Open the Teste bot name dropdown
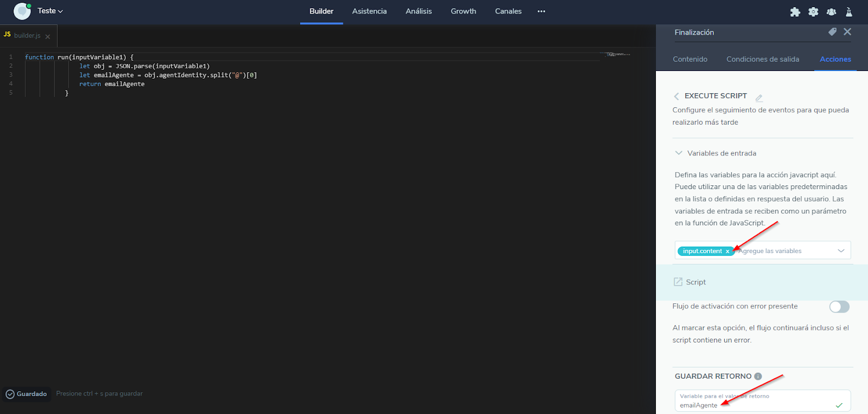 50,11
